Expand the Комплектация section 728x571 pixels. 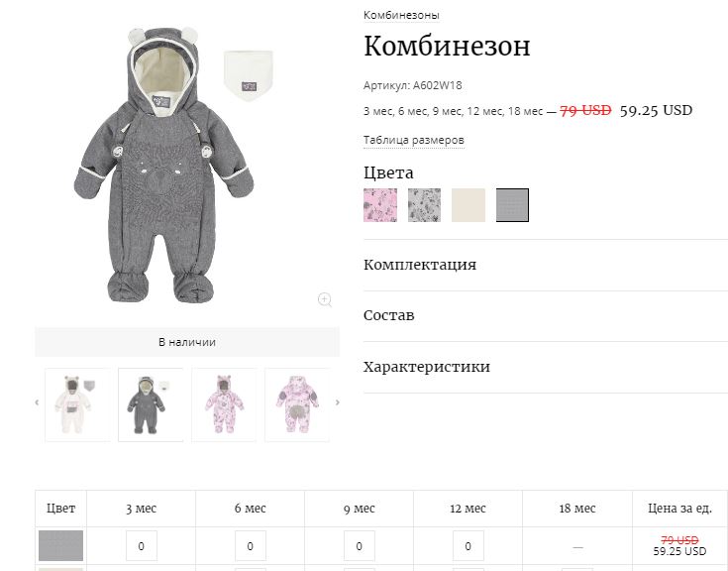420,265
